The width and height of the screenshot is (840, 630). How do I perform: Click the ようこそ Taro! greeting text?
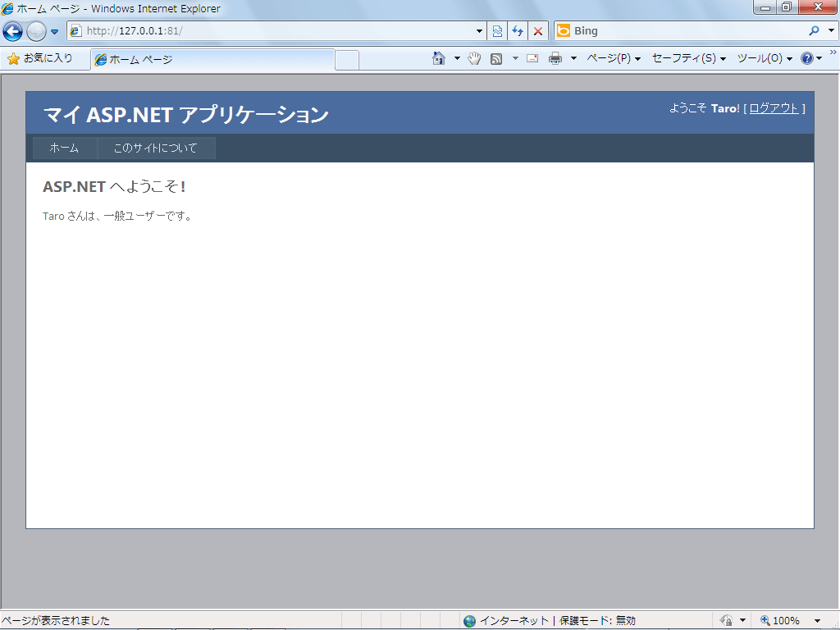click(705, 108)
